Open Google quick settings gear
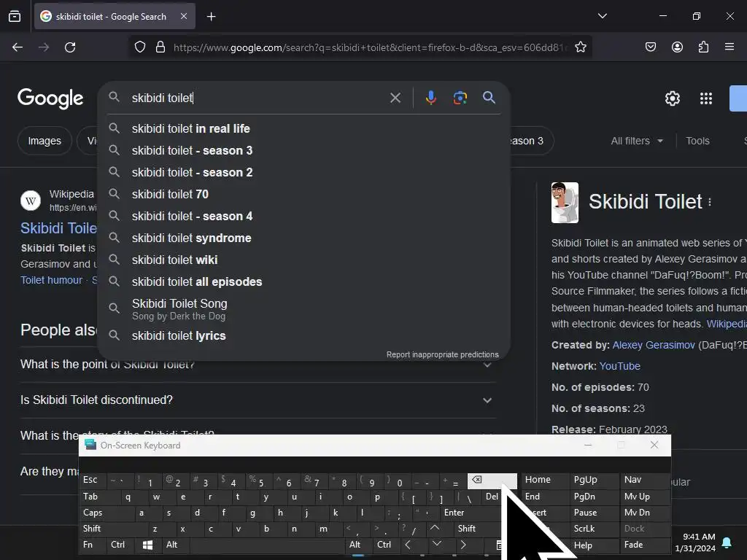This screenshot has width=747, height=560. (x=672, y=98)
